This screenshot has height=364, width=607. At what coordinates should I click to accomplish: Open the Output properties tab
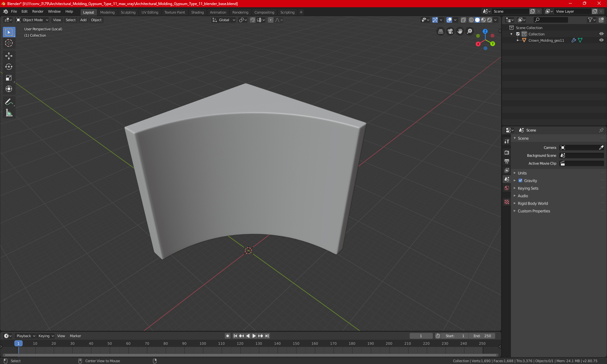pyautogui.click(x=507, y=161)
